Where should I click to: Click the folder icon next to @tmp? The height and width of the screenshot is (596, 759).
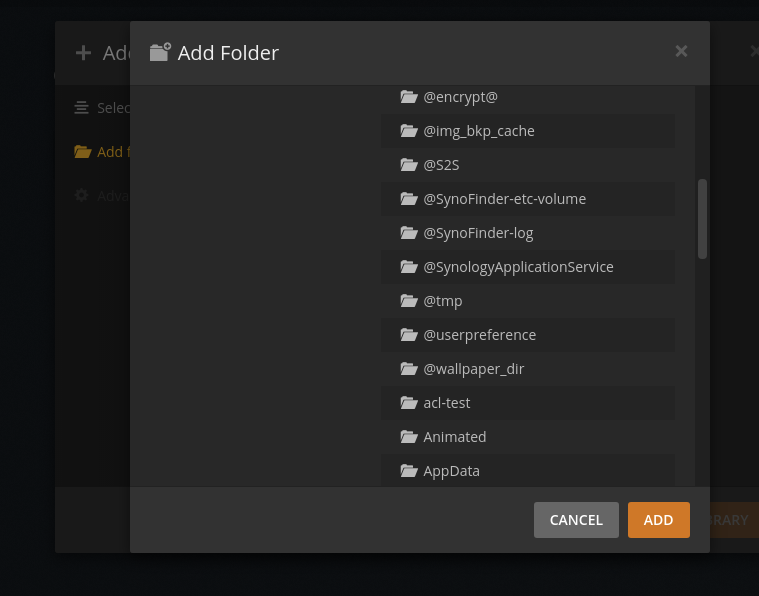408,301
